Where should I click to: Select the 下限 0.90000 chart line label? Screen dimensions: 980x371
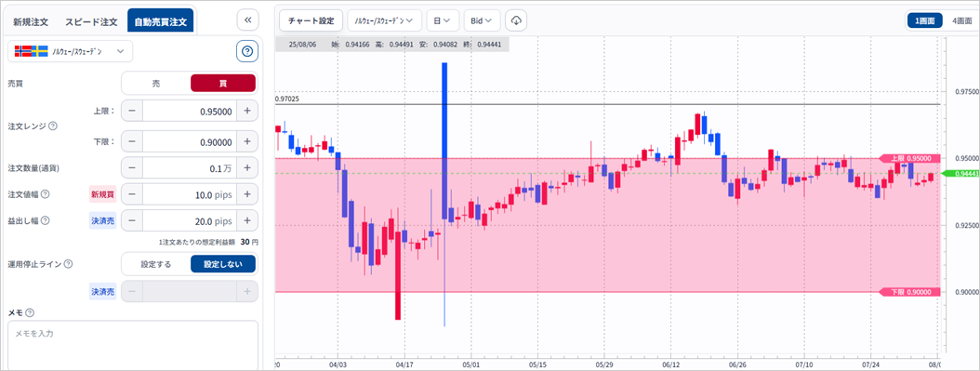910,292
